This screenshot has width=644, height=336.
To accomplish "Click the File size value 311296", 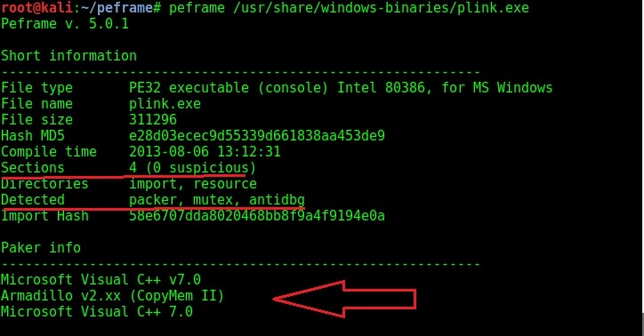I will click(x=153, y=120).
